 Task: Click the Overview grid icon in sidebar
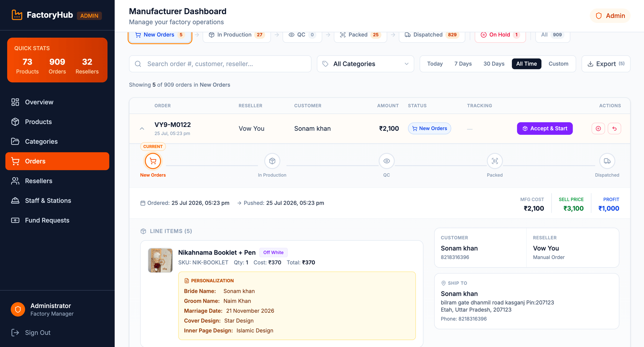coord(15,102)
